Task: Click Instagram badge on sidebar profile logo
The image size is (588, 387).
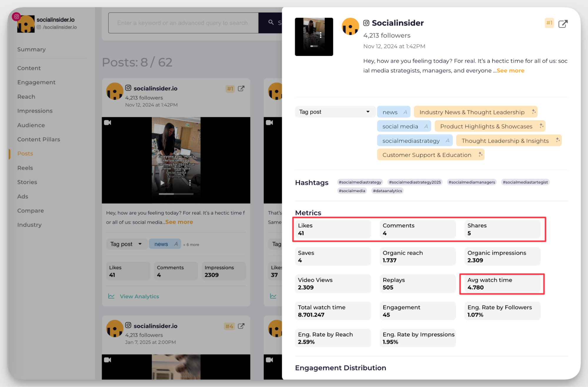Action: tap(16, 17)
